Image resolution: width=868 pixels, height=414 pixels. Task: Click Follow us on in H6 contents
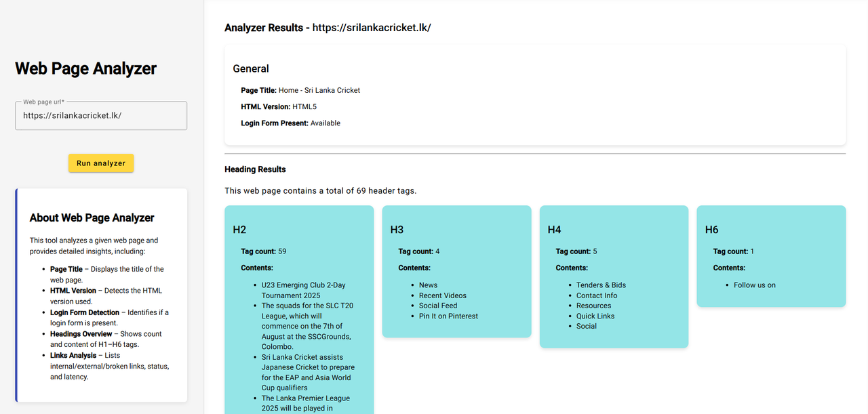pos(754,285)
